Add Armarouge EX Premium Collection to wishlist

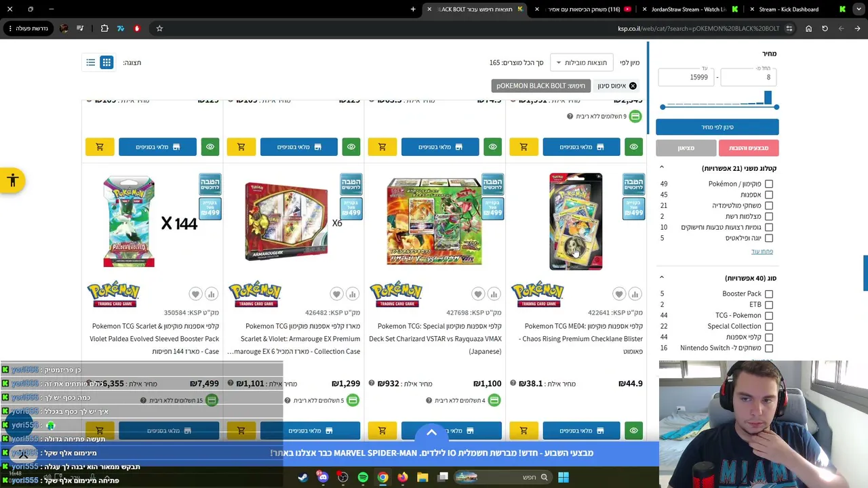[336, 294]
